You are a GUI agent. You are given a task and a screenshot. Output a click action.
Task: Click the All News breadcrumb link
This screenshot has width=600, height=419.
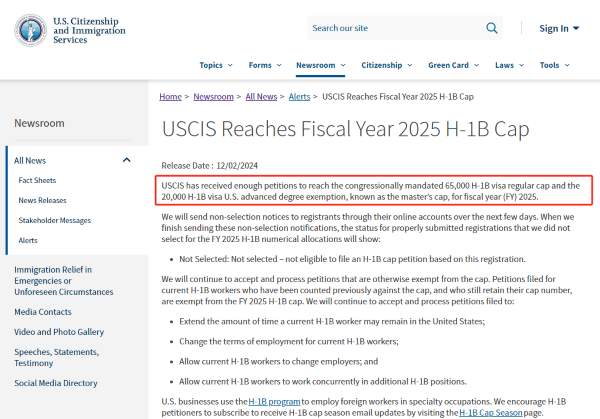260,97
